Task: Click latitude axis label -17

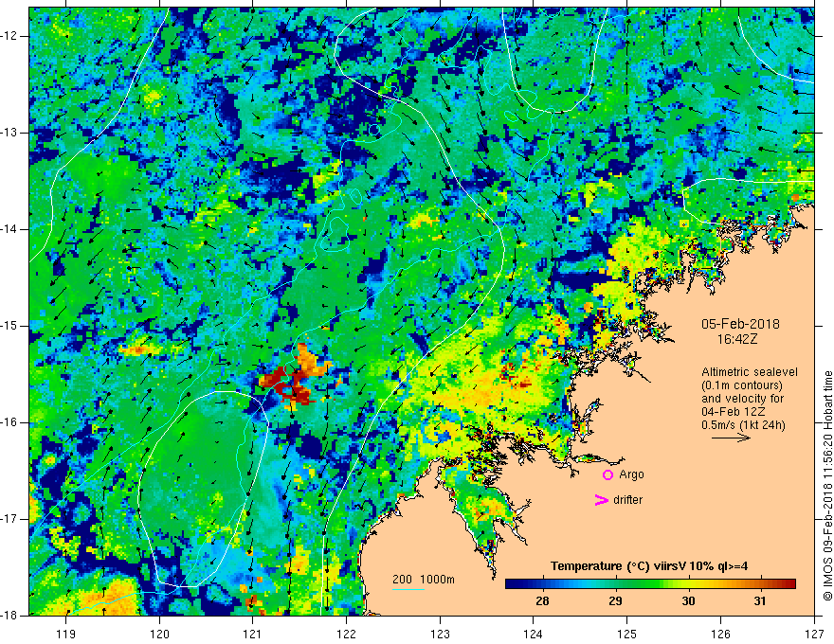Action: (x=9, y=519)
